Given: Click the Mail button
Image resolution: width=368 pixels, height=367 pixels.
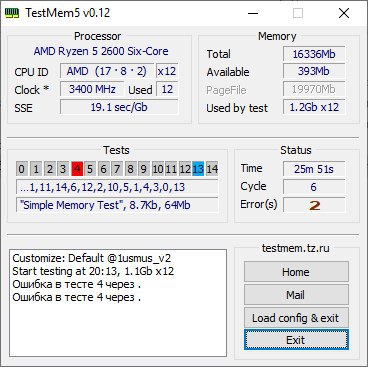Looking at the screenshot, I should click(296, 295).
